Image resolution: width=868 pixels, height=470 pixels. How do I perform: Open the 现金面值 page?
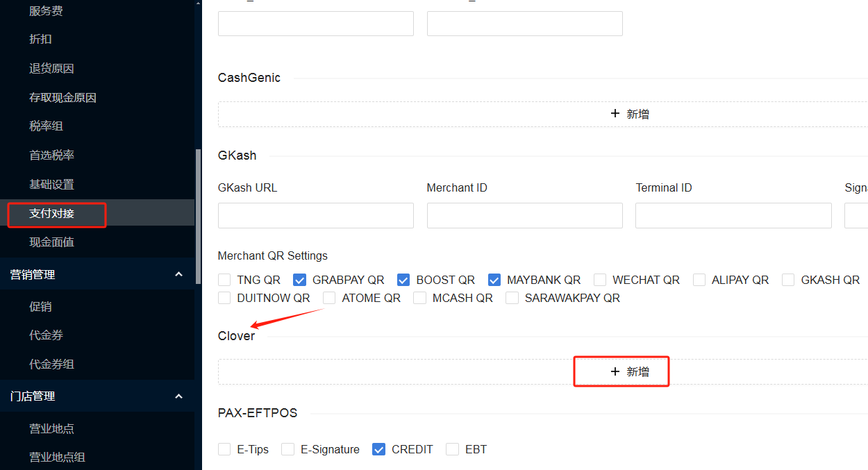click(51, 242)
